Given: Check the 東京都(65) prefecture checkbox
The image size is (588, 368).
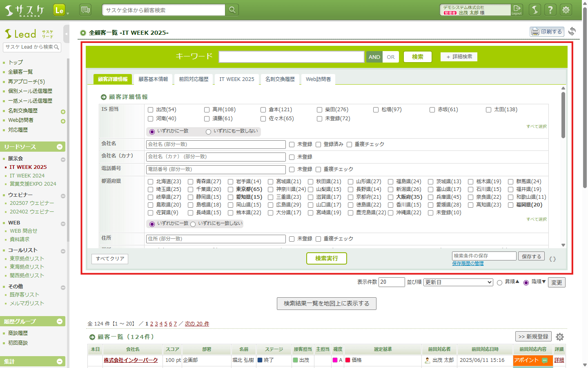Looking at the screenshot, I should point(231,189).
